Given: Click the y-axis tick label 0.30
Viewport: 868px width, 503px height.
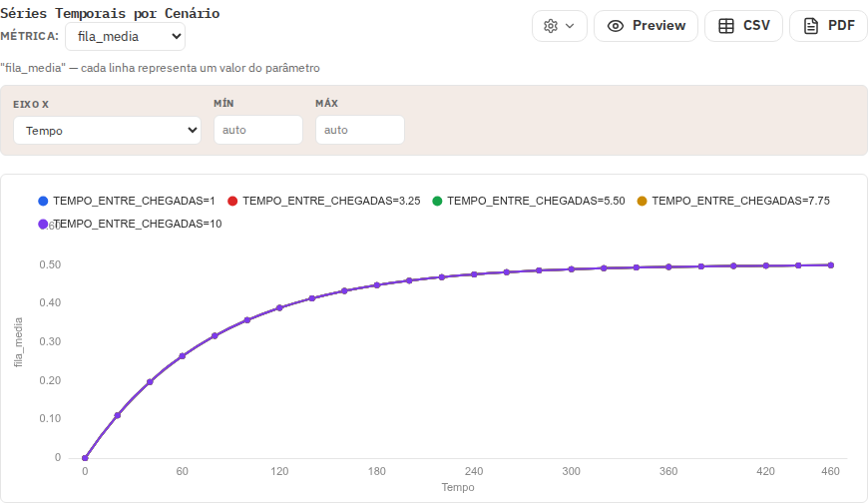Looking at the screenshot, I should (50, 341).
